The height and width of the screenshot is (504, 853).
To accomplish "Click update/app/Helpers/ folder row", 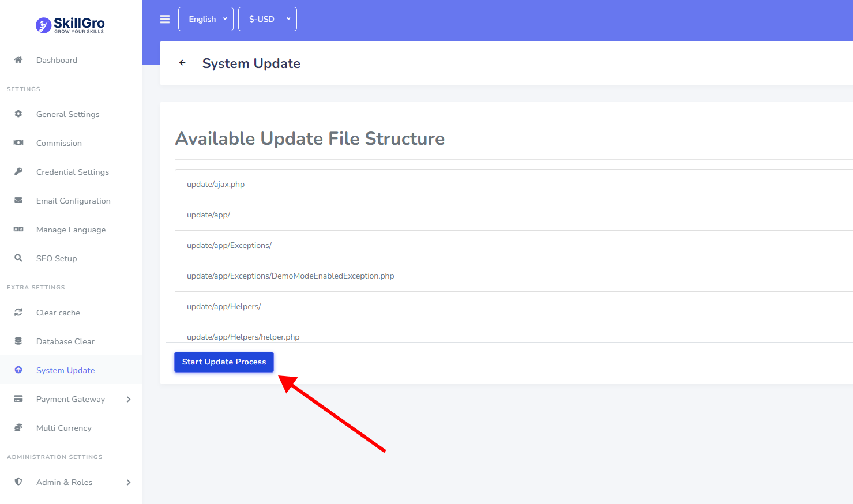I will 514,307.
